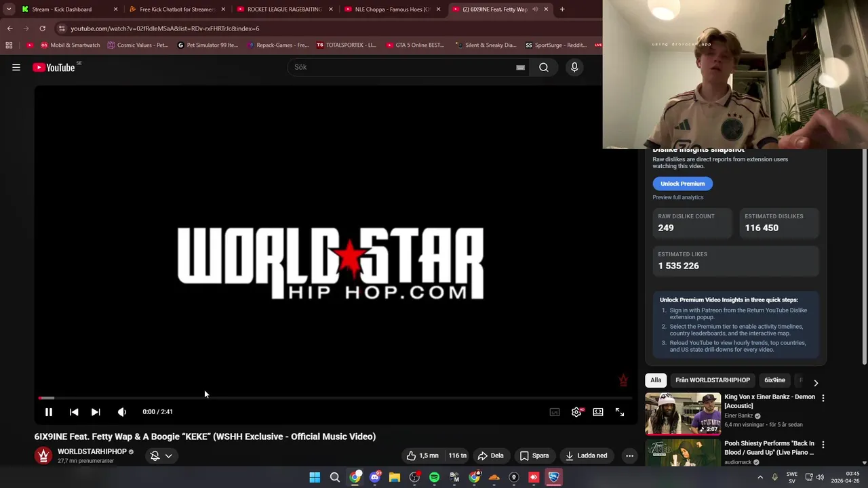This screenshot has height=488, width=868.
Task: Switch to the ROCKET LEAGUE RAGEBAITING tab
Action: coord(285,9)
